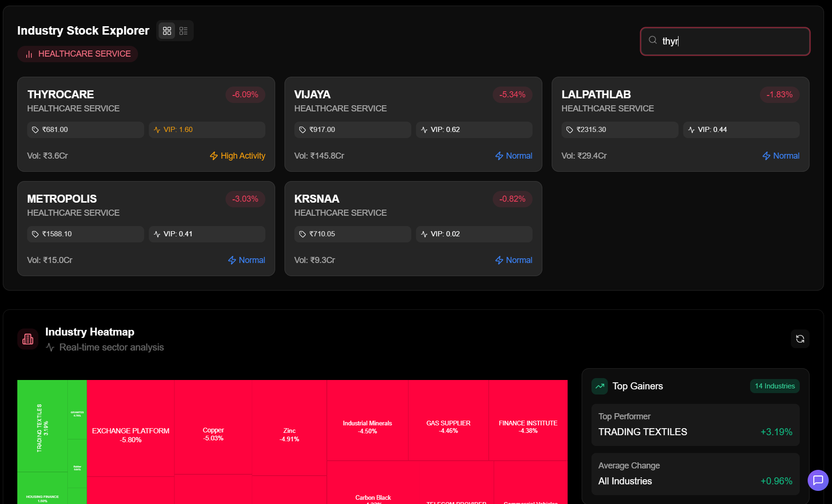Open Average Change All Industries card
832x504 pixels.
click(x=695, y=474)
